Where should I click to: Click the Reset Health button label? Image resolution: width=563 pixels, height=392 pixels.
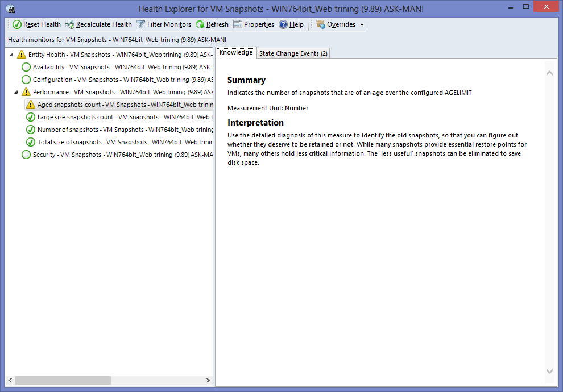click(42, 24)
